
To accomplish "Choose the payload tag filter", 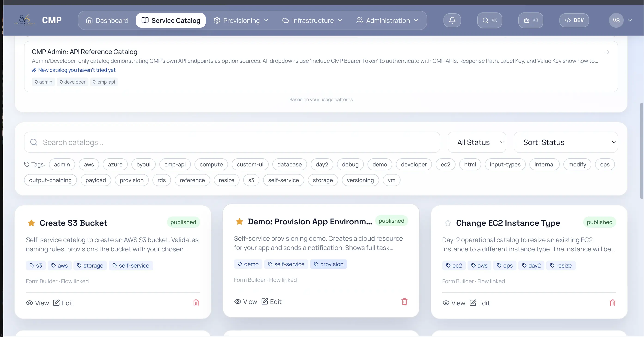I will 95,180.
